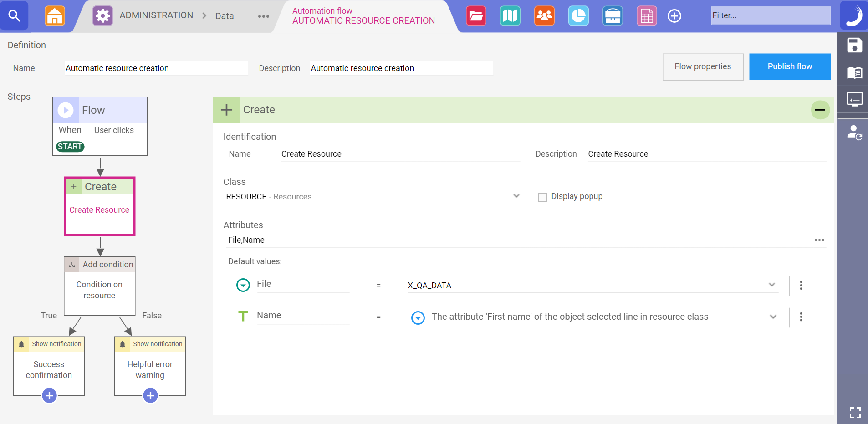Collapse the Create panel with minus icon

pos(820,110)
